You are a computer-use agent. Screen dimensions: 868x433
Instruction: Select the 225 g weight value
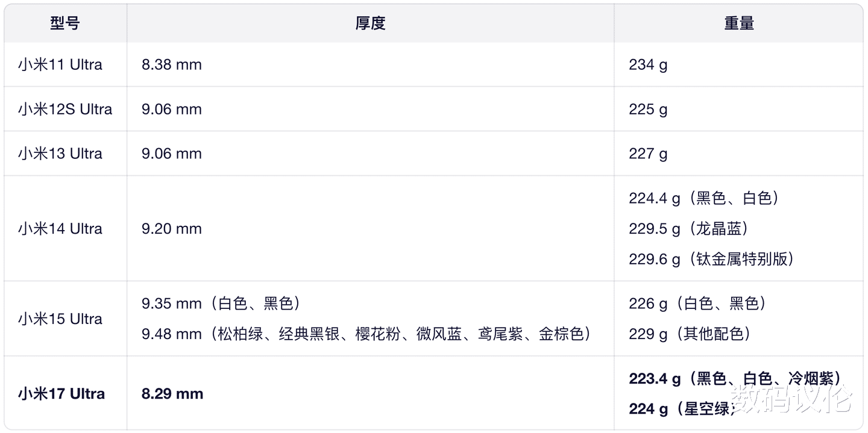[648, 109]
